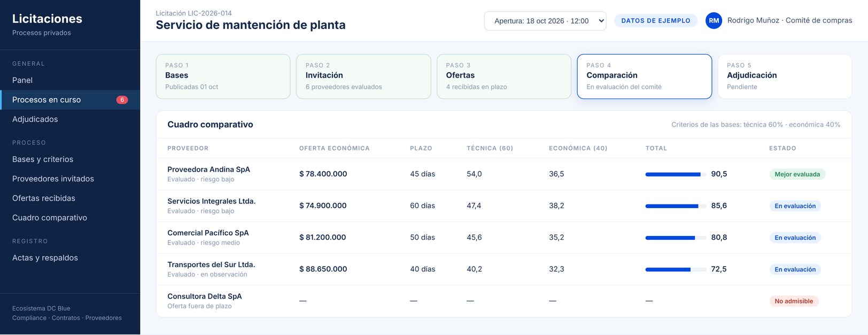The width and height of the screenshot is (868, 335).
Task: Click the 38,2 económica score
Action: [556, 205]
